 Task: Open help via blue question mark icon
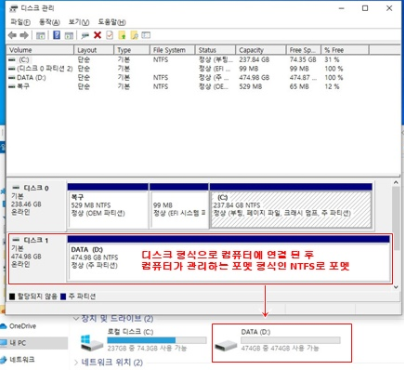coord(57,35)
